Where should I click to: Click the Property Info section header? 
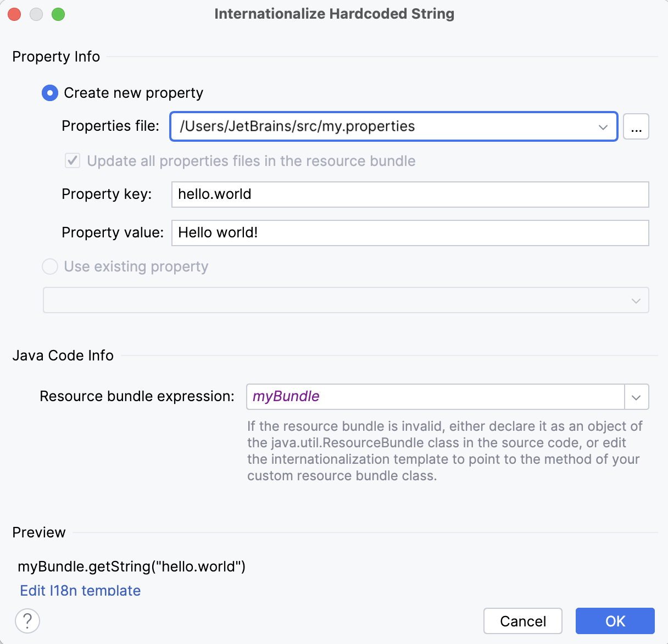(55, 57)
